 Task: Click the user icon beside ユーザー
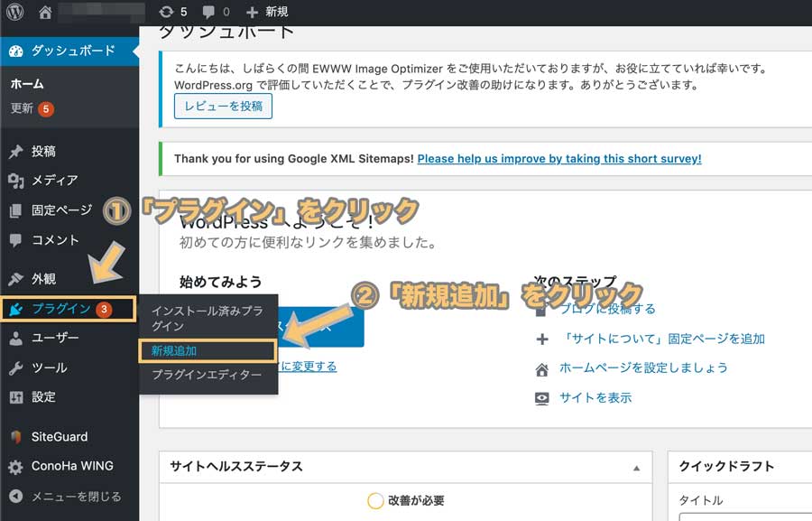pyautogui.click(x=16, y=339)
